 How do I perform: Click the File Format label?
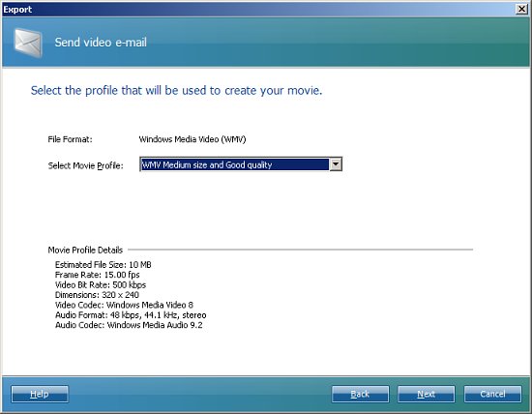70,139
